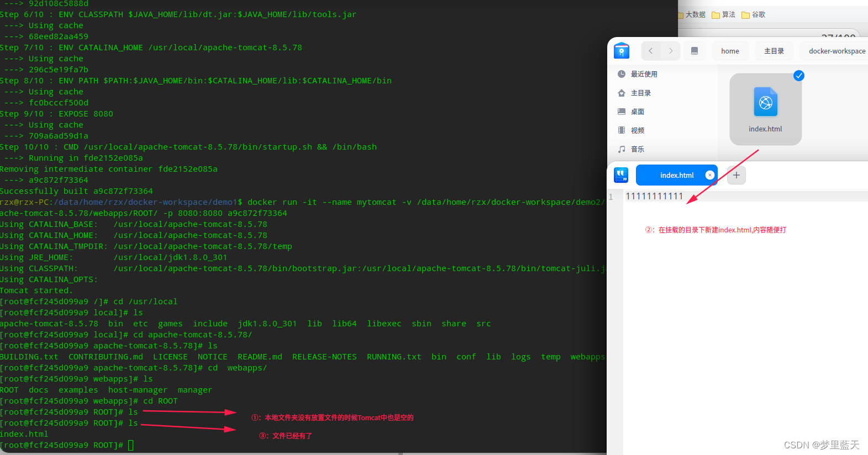
Task: Click the text editor app icon
Action: (622, 175)
